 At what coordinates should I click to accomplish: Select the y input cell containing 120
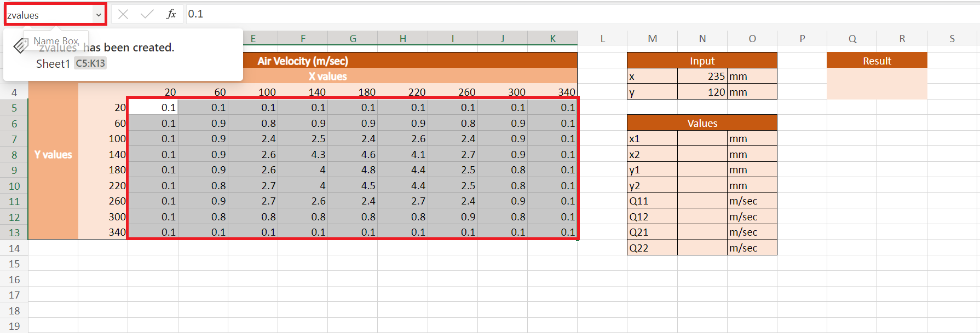pyautogui.click(x=702, y=92)
